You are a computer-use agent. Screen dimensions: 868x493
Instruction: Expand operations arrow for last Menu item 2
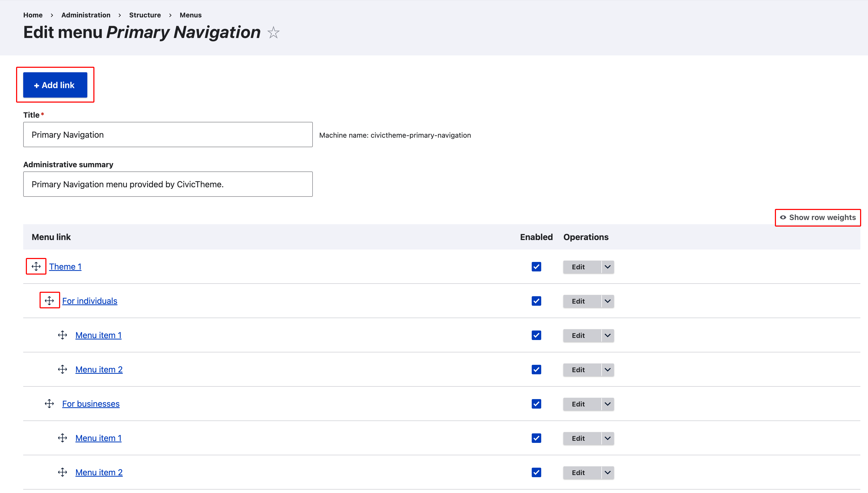coord(608,472)
